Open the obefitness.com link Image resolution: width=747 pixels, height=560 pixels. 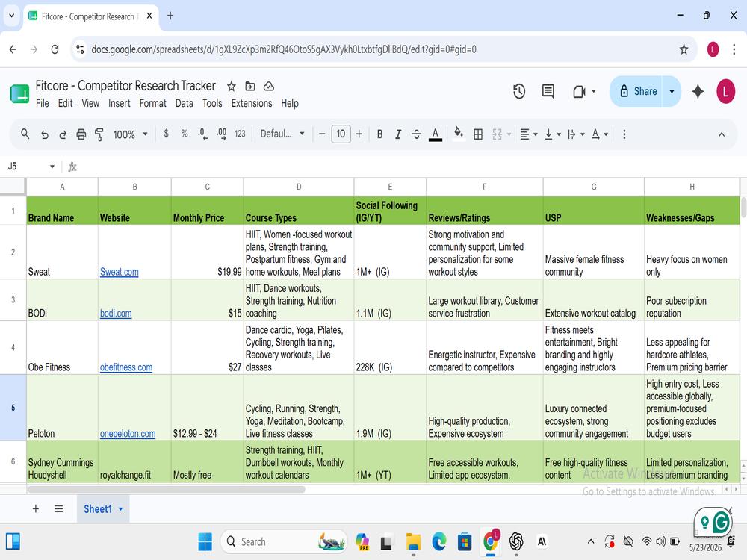(126, 367)
